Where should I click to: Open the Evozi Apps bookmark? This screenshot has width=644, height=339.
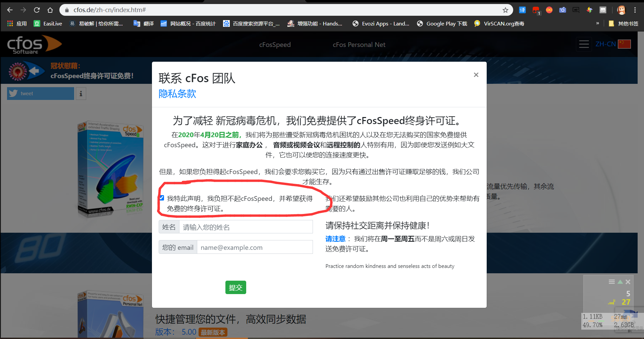point(381,23)
